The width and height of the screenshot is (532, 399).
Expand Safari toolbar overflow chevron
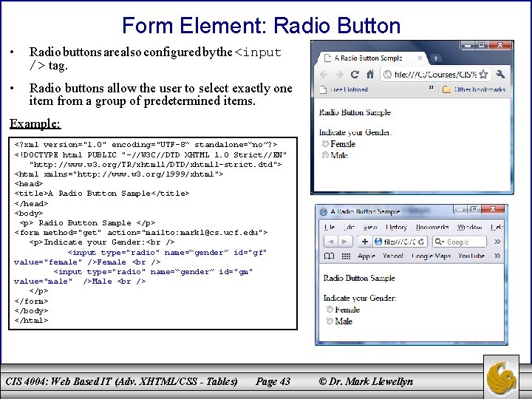point(497,242)
